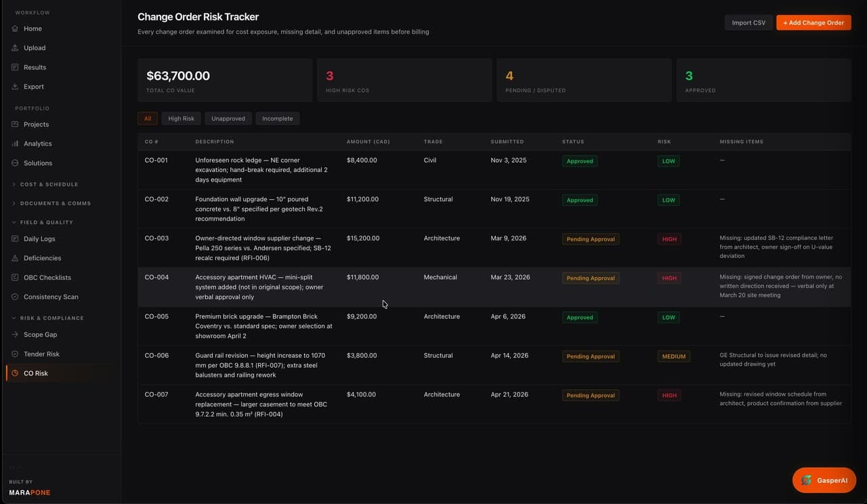The width and height of the screenshot is (867, 504).
Task: Click the Consistency Scan shield icon
Action: tap(15, 297)
